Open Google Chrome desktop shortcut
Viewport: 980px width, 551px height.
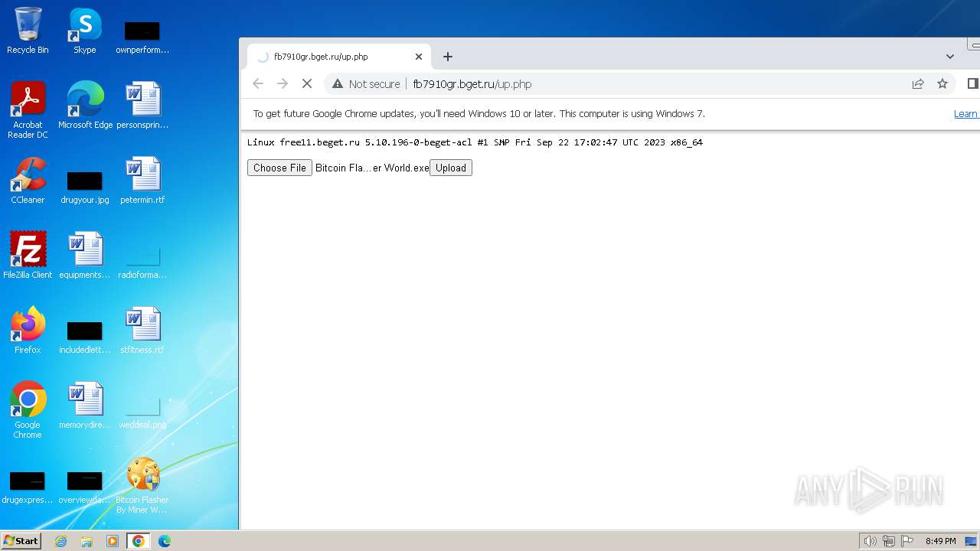click(28, 409)
